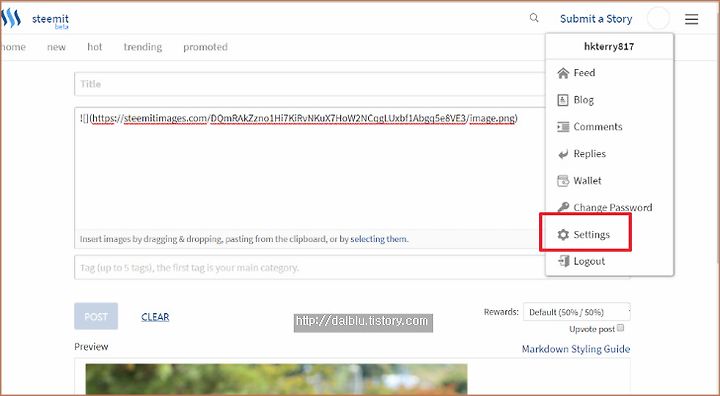Click the Wallet icon in menu

pos(563,181)
